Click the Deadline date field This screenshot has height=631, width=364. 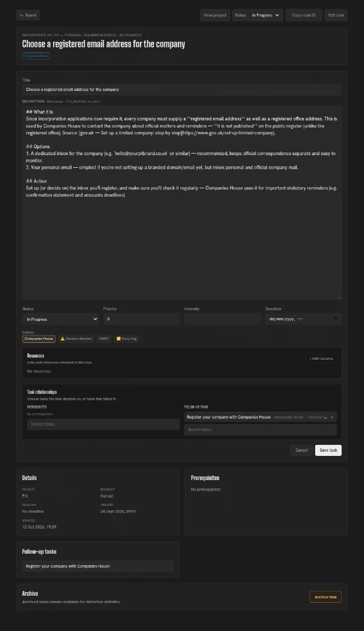tap(303, 319)
